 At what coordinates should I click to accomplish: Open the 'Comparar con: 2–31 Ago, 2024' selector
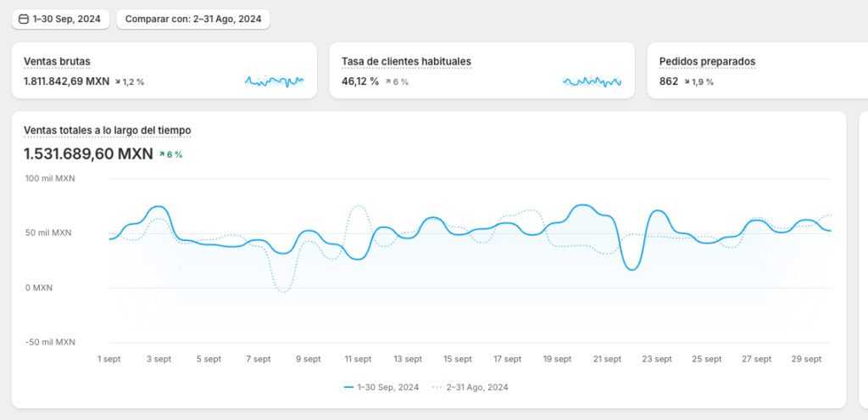click(x=192, y=19)
